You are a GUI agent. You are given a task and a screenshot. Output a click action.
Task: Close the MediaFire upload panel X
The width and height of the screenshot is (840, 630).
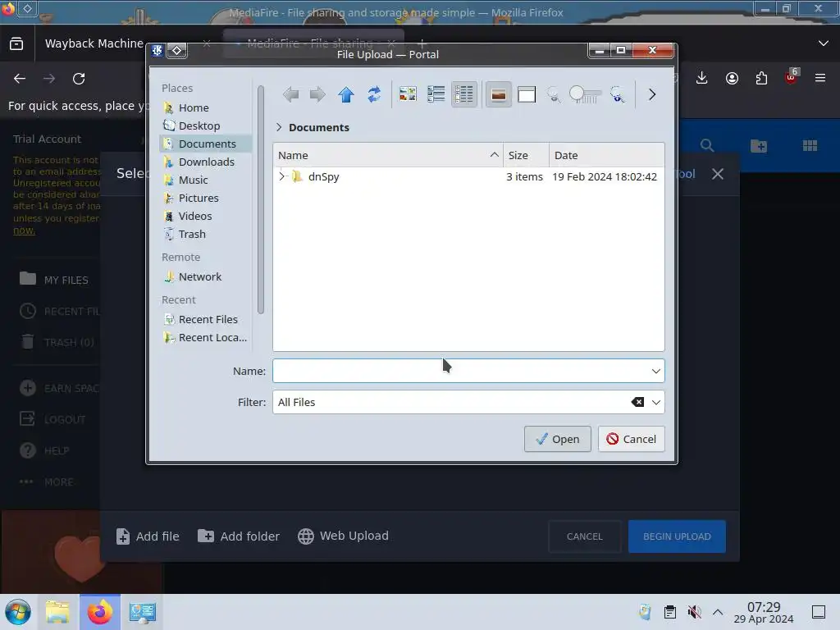click(x=717, y=174)
